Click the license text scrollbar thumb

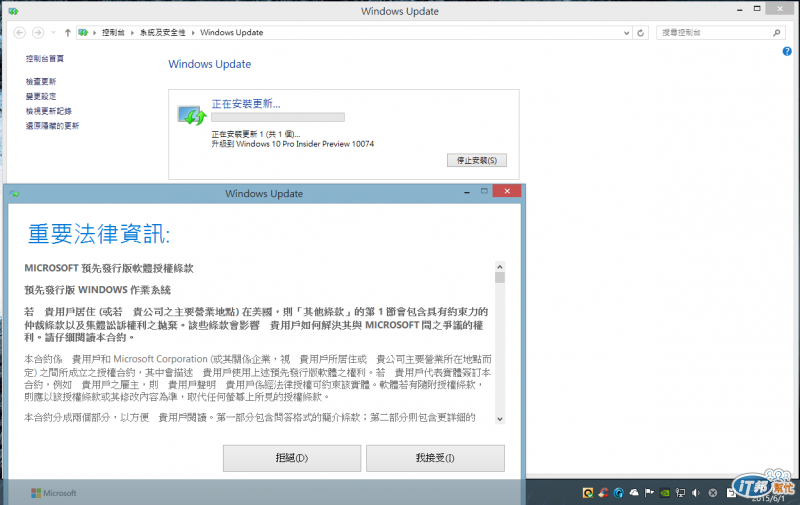[x=499, y=277]
